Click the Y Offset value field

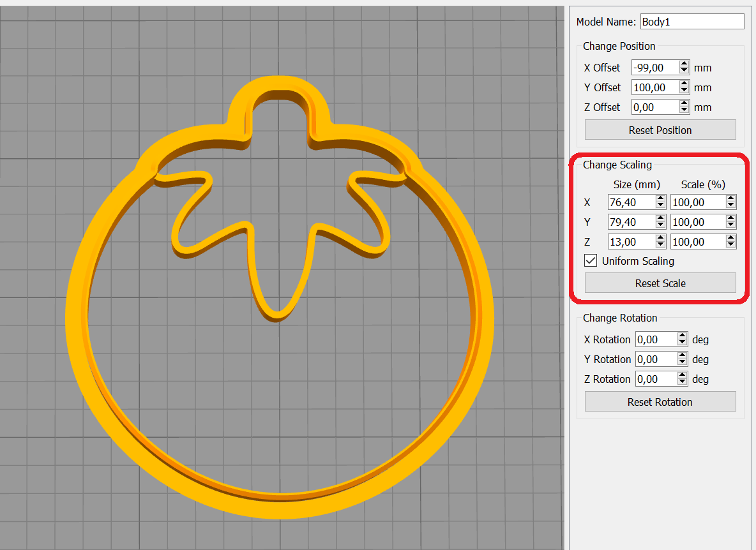pyautogui.click(x=656, y=87)
